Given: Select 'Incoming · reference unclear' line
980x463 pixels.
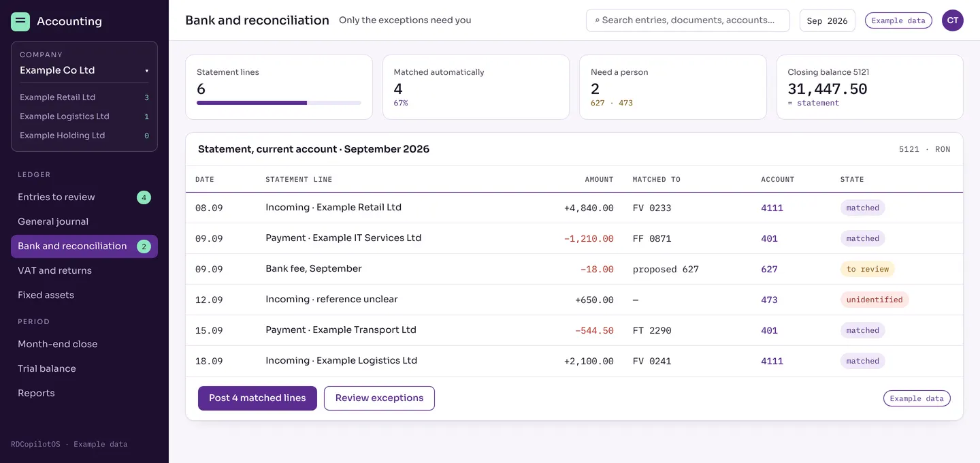Looking at the screenshot, I should pos(331,300).
